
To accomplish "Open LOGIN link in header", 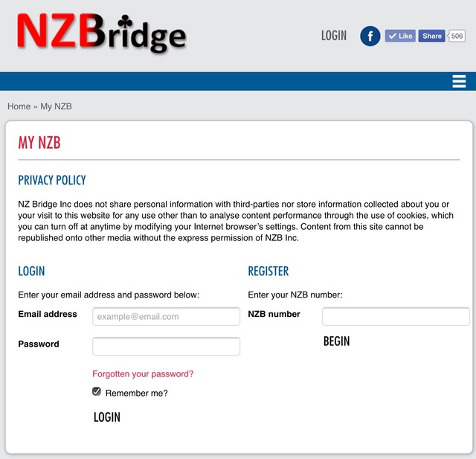I will coord(334,36).
